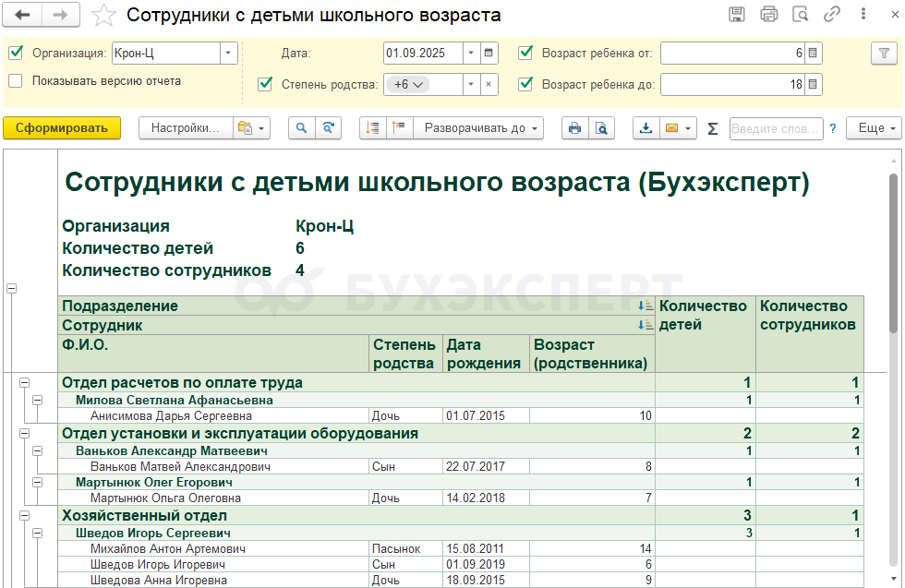Click the Возраст ребенка до field 18
The width and height of the screenshot is (905, 588).
732,84
